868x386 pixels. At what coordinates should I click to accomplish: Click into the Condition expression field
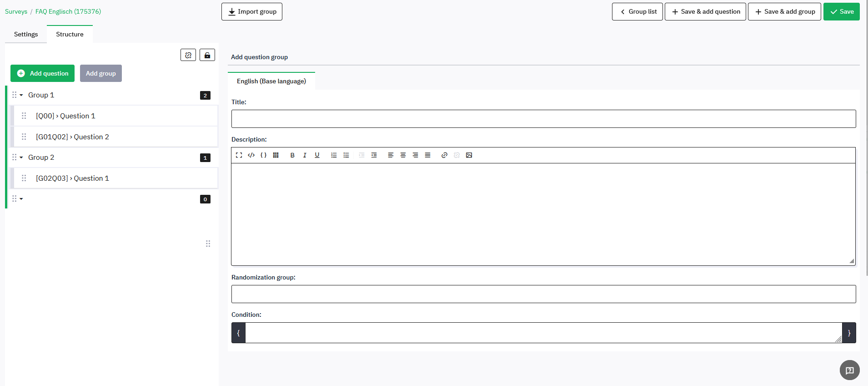(x=543, y=333)
